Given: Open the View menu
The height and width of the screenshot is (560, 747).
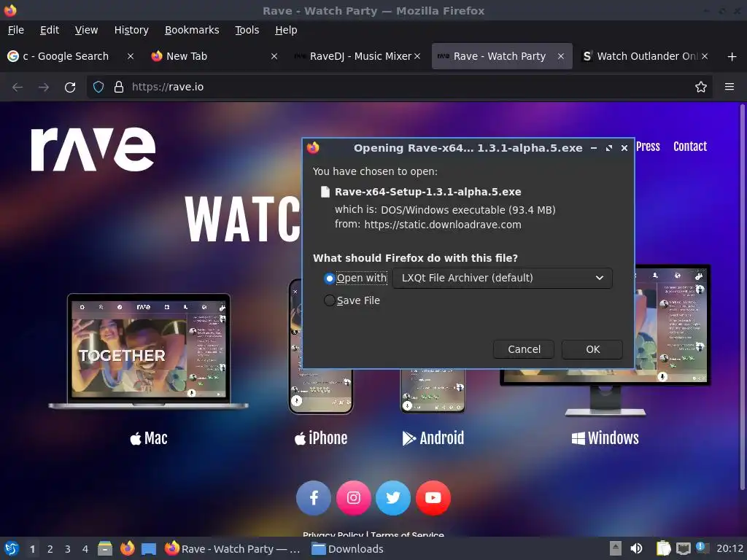Looking at the screenshot, I should coord(86,30).
